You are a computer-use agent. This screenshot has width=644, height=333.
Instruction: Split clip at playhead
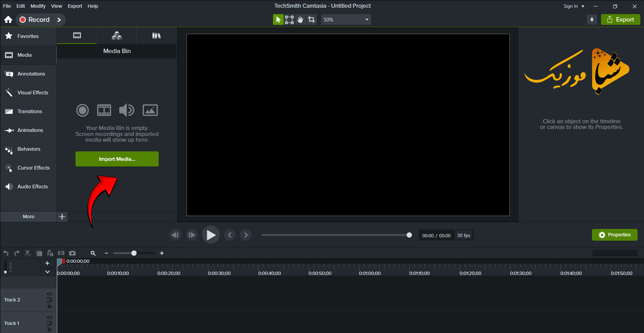[x=61, y=253]
